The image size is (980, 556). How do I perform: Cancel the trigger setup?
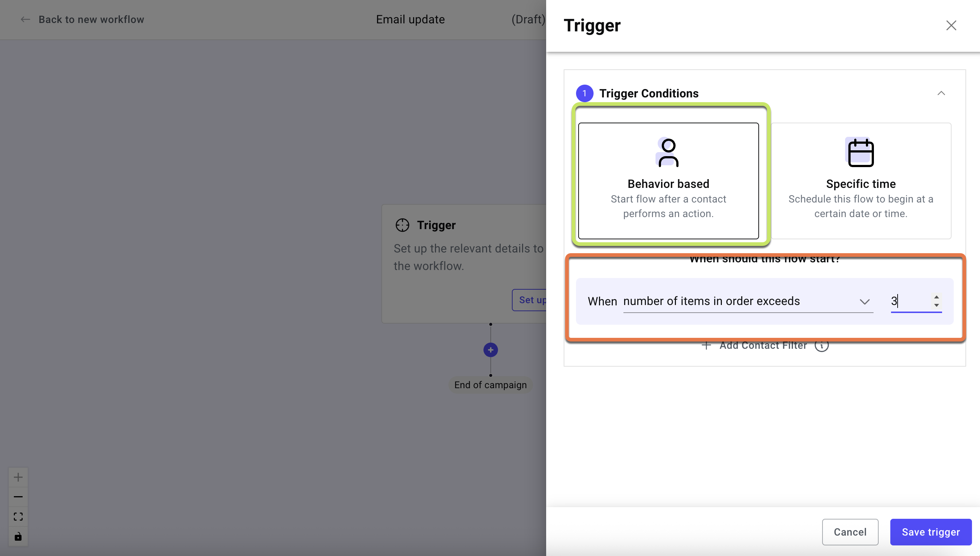pyautogui.click(x=850, y=532)
